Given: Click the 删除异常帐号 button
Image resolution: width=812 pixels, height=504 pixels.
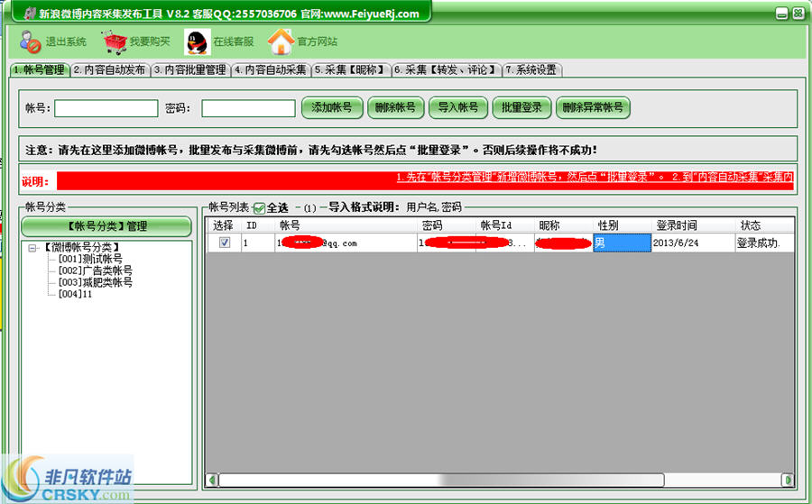Looking at the screenshot, I should click(593, 107).
